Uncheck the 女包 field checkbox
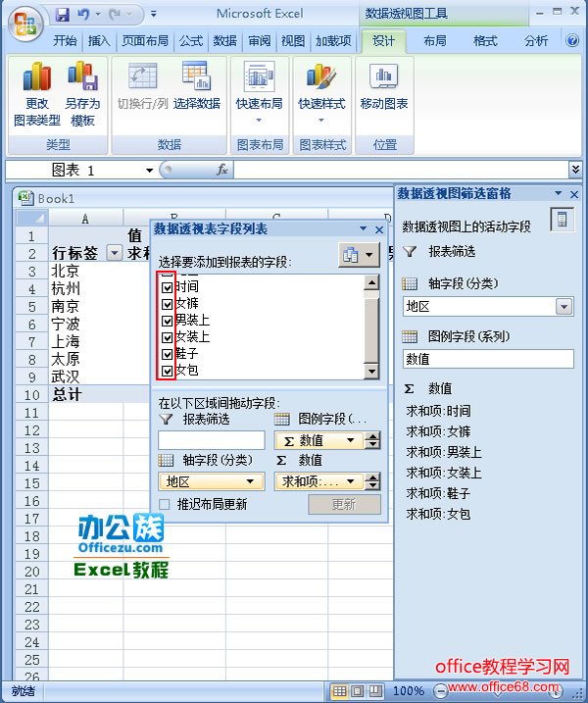The height and width of the screenshot is (703, 588). 168,371
